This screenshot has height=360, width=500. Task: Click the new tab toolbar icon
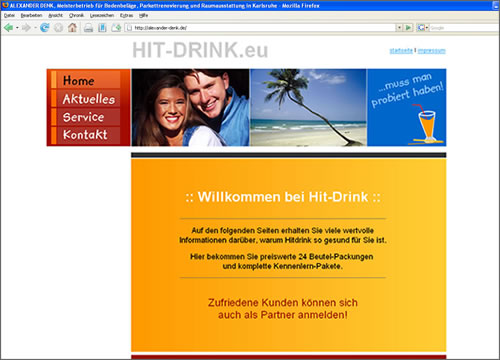coord(116,28)
